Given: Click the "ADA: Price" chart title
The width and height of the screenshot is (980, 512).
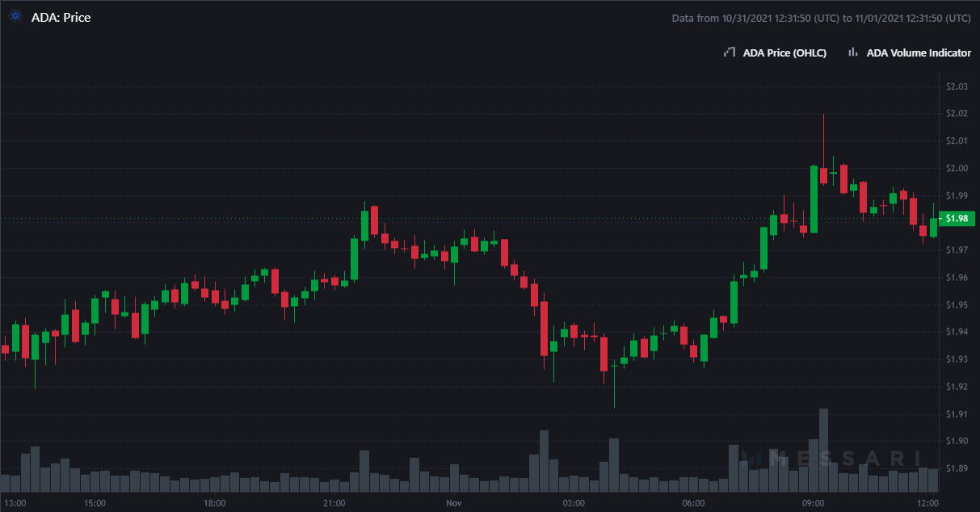Looking at the screenshot, I should tap(61, 18).
